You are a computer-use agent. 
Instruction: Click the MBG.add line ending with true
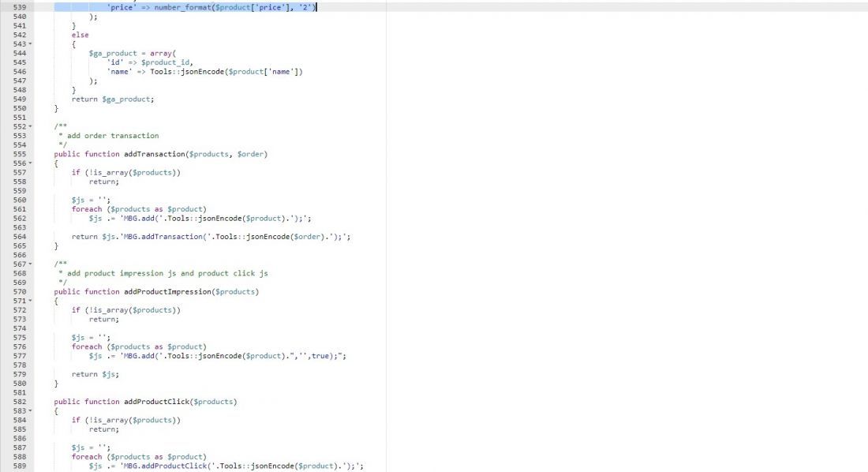pyautogui.click(x=218, y=356)
